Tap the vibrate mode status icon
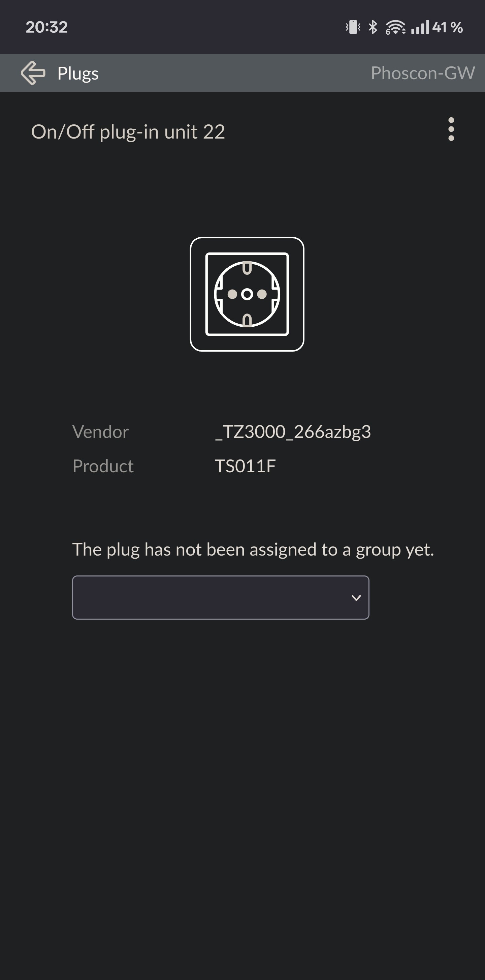Image resolution: width=485 pixels, height=980 pixels. 353,27
